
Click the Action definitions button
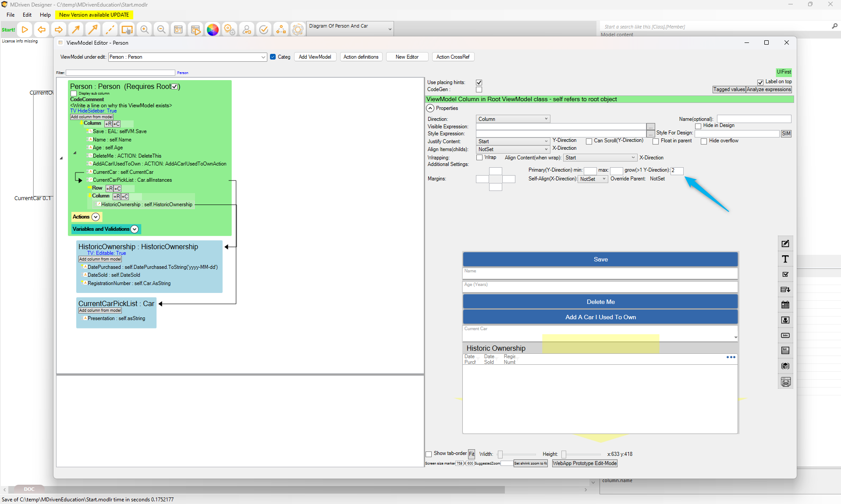coord(361,57)
